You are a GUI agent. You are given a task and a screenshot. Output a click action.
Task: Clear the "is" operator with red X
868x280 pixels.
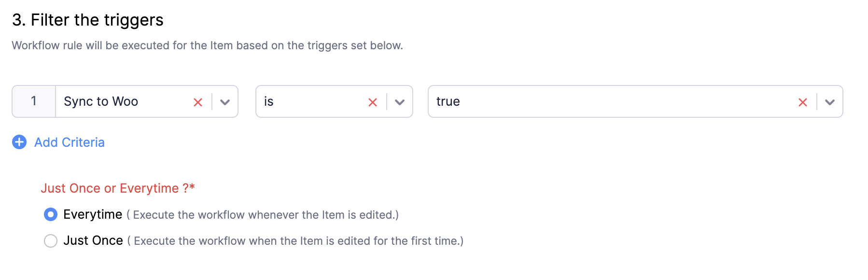coord(373,102)
